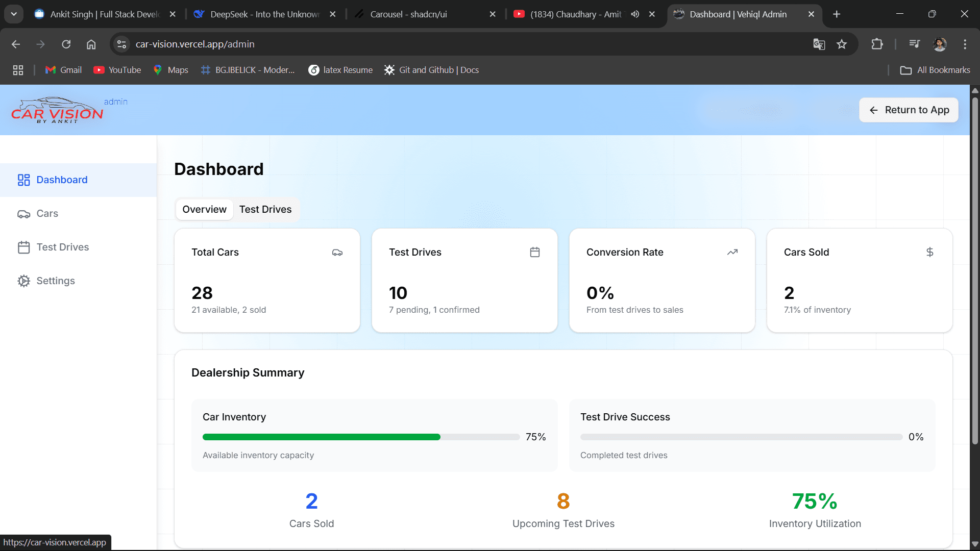Open browser home page icon
980x551 pixels.
(x=91, y=44)
